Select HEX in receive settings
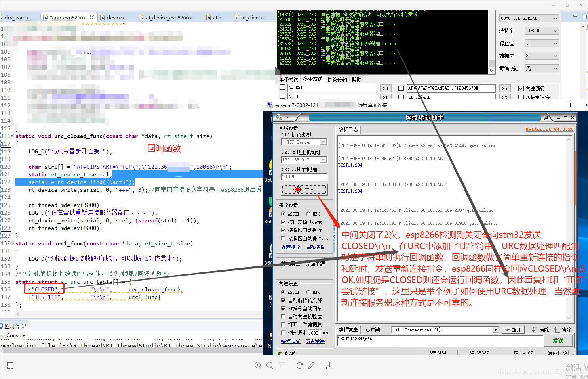 tap(308, 214)
